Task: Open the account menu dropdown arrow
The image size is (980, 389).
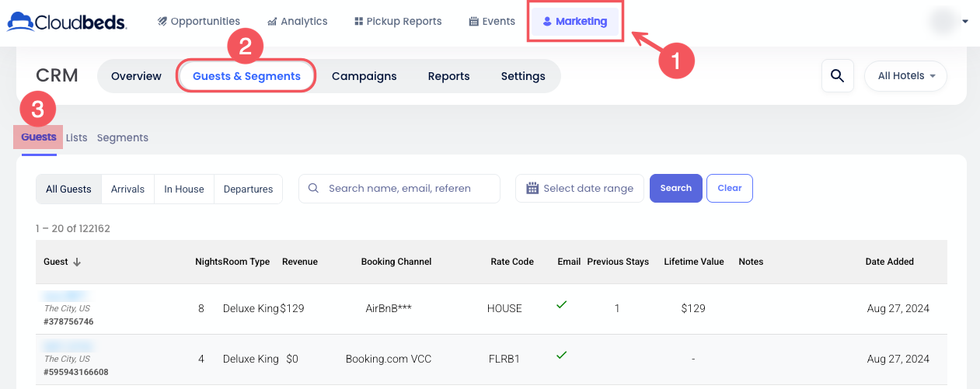Action: [965, 22]
